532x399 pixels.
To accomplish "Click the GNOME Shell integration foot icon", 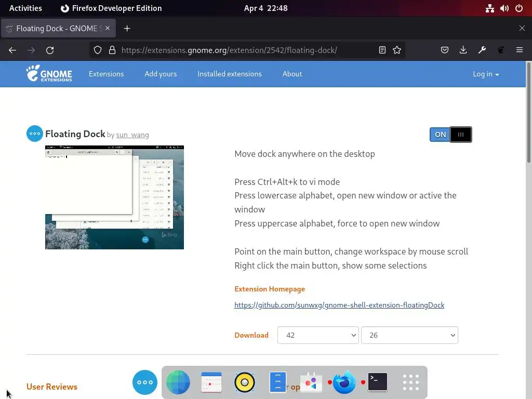I will tap(501, 50).
